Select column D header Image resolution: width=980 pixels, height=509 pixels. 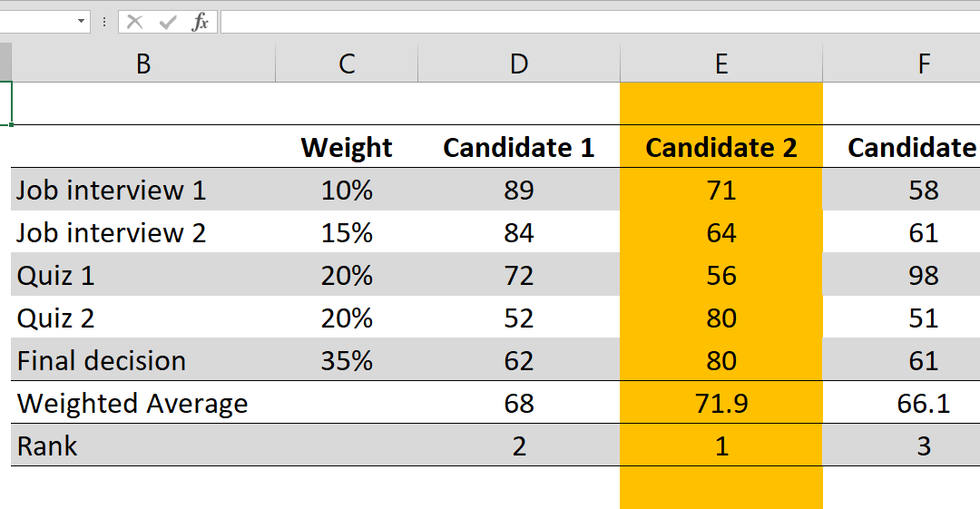click(x=519, y=64)
